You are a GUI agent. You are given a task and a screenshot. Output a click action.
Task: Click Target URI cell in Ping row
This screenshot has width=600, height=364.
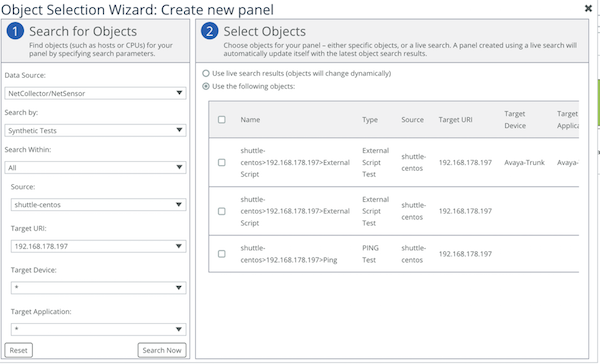465,254
